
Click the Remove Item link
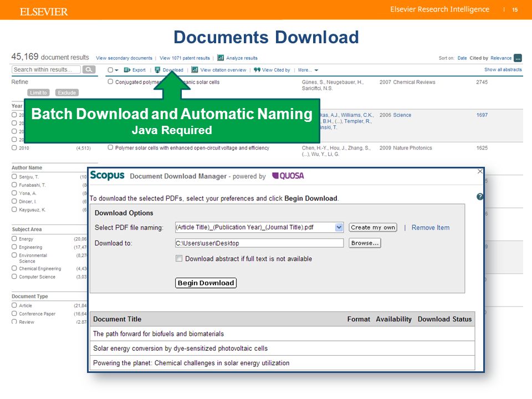431,228
